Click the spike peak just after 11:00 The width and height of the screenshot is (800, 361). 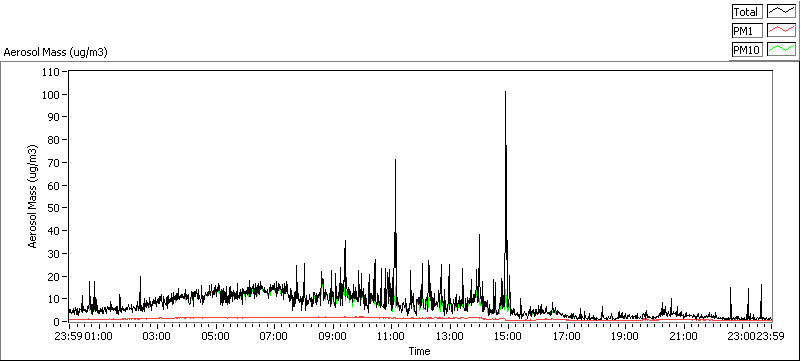pos(395,161)
